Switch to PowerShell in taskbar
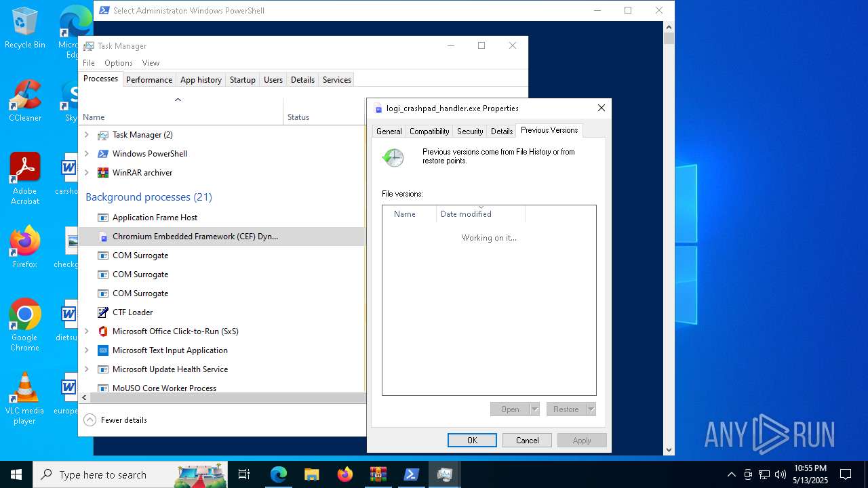The width and height of the screenshot is (868, 488). pyautogui.click(x=412, y=474)
